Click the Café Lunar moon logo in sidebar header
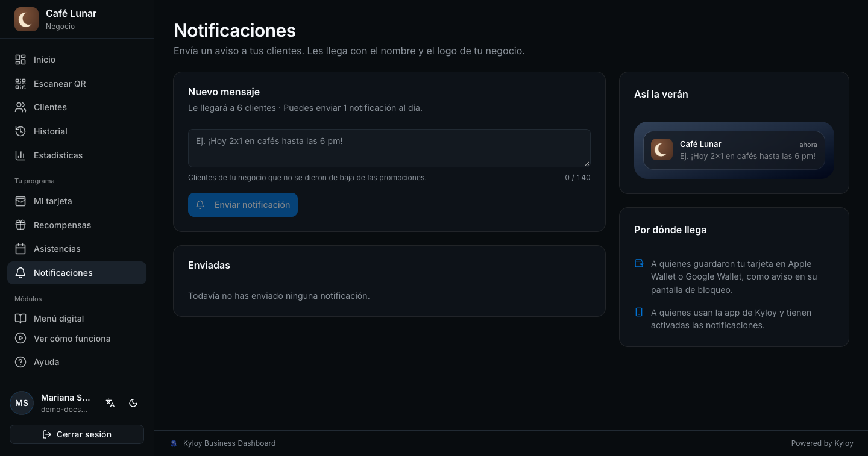Image resolution: width=868 pixels, height=456 pixels. (27, 19)
